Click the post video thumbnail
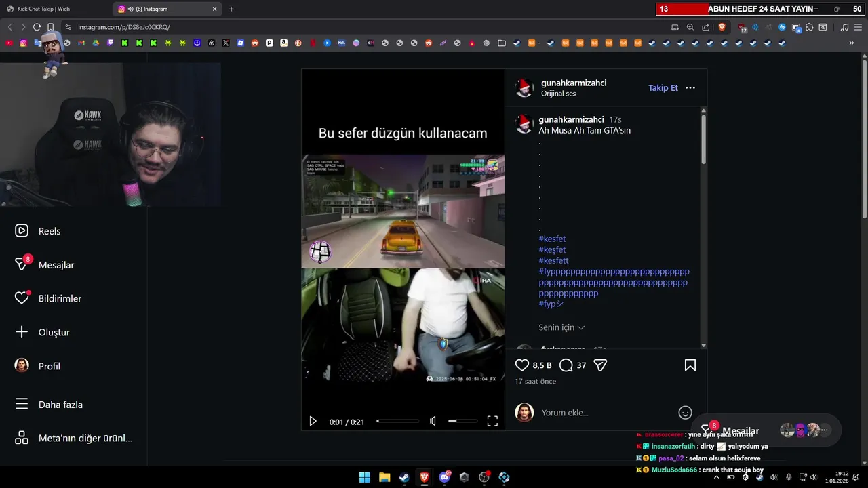The height and width of the screenshot is (488, 868). [403, 249]
